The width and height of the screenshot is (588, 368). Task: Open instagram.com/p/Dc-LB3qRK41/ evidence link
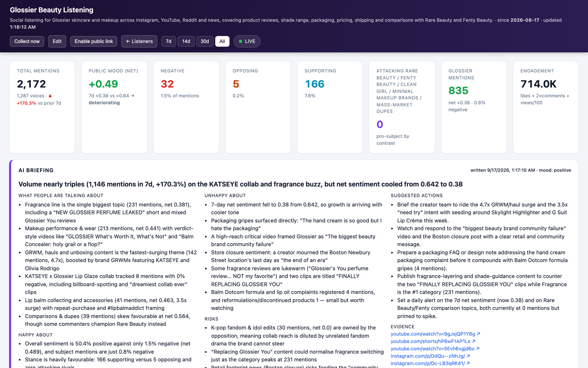[x=430, y=363]
